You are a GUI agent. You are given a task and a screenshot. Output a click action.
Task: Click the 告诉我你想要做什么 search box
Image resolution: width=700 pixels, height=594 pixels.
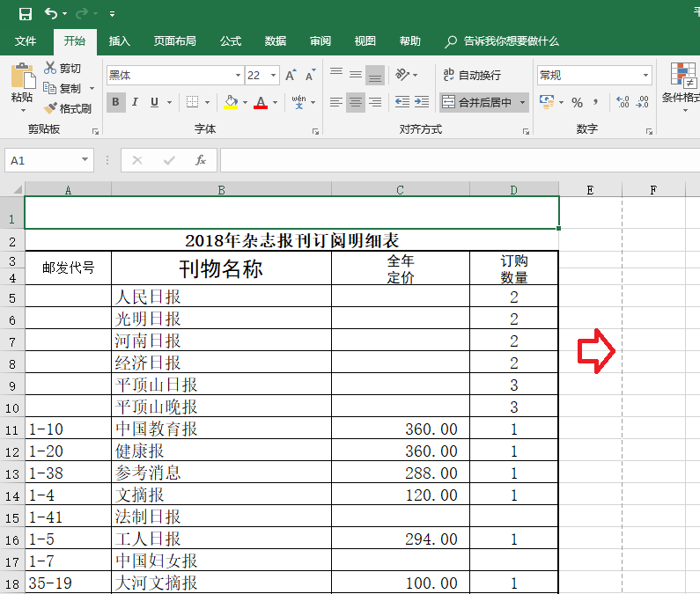point(502,41)
